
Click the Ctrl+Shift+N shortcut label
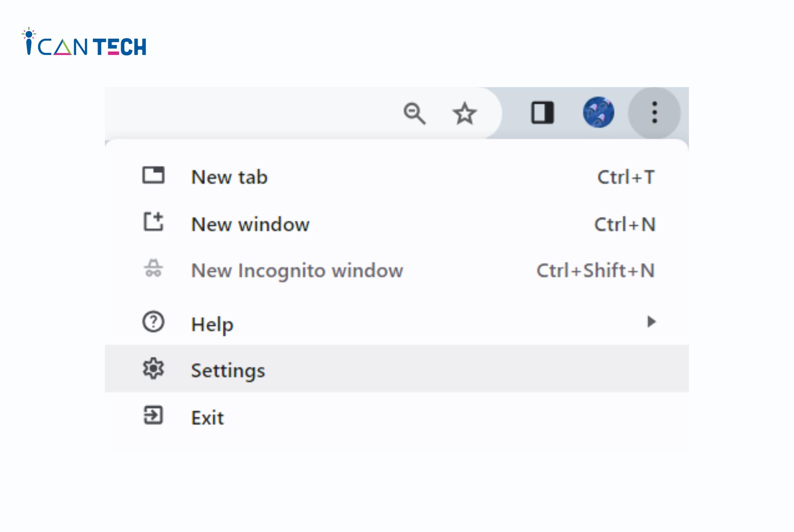coord(595,270)
